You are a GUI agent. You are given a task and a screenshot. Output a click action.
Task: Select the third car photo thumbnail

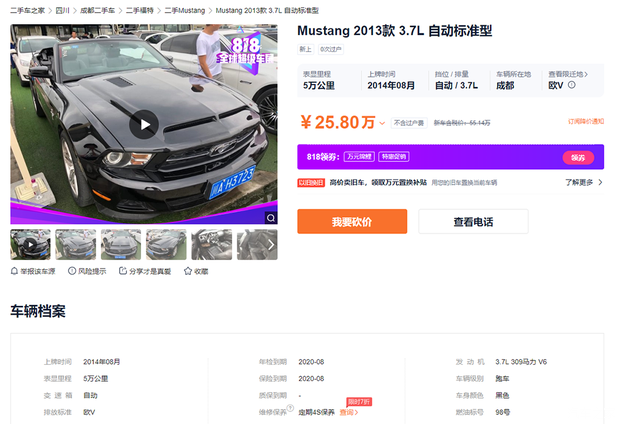coord(121,244)
